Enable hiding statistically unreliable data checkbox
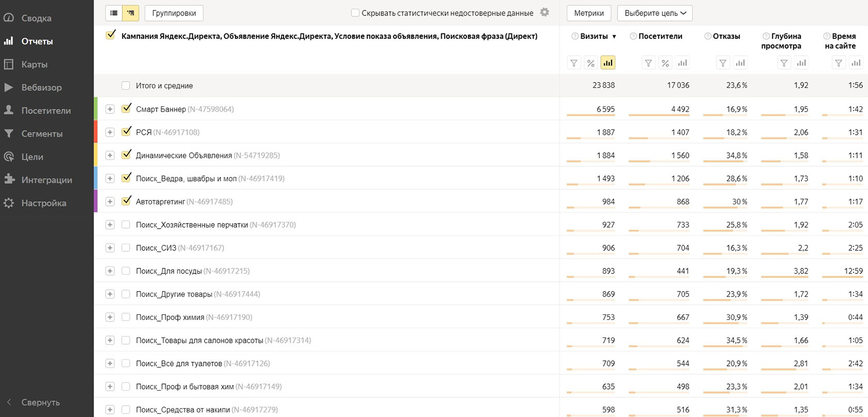The height and width of the screenshot is (417, 868). 355,13
